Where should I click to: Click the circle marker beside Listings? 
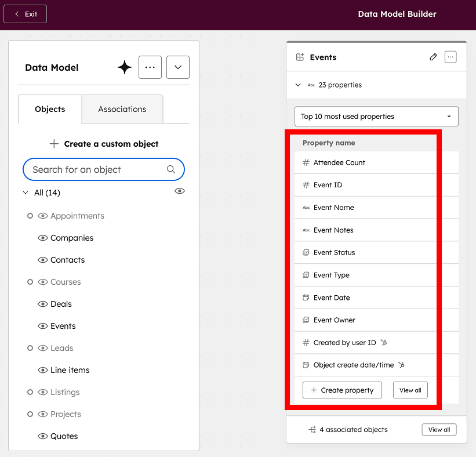[30, 392]
